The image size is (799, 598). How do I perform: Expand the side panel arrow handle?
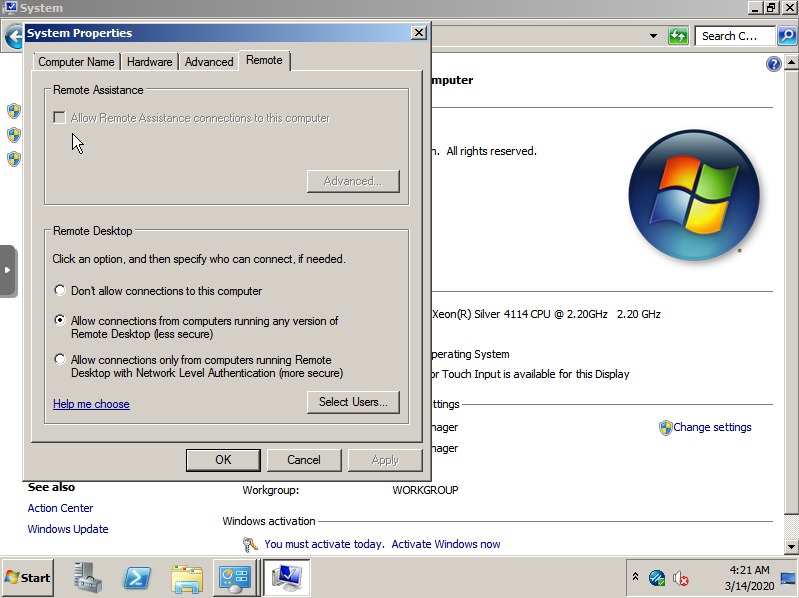pos(8,270)
